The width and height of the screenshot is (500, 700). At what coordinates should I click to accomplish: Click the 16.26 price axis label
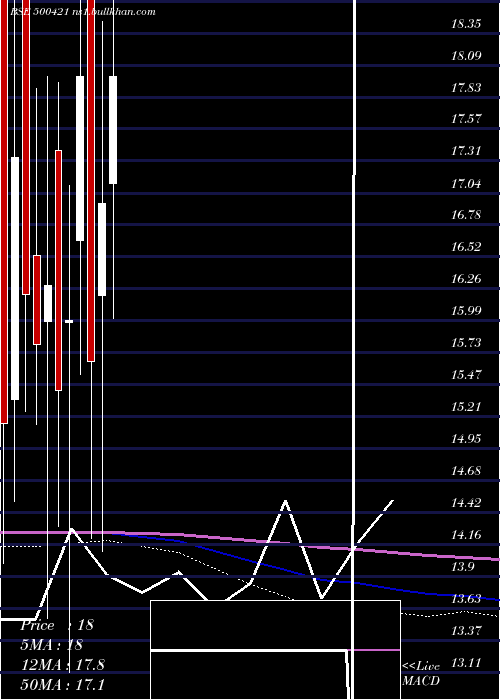tap(466, 279)
